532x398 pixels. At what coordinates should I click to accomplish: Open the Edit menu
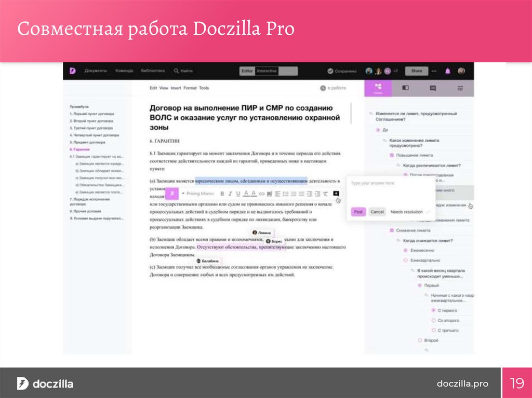tap(153, 88)
